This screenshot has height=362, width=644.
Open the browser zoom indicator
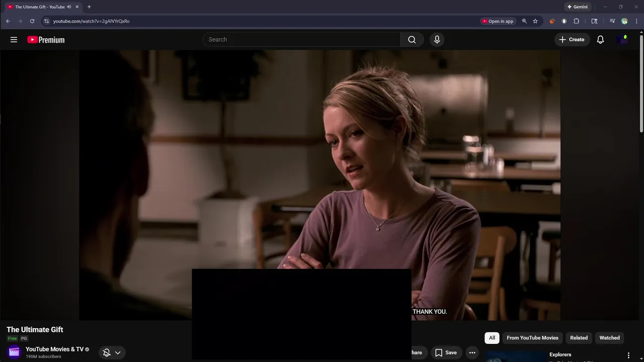click(x=524, y=21)
